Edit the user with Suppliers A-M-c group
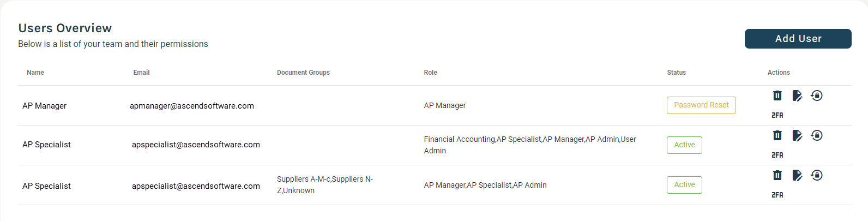Image resolution: width=868 pixels, height=221 pixels. pyautogui.click(x=797, y=176)
